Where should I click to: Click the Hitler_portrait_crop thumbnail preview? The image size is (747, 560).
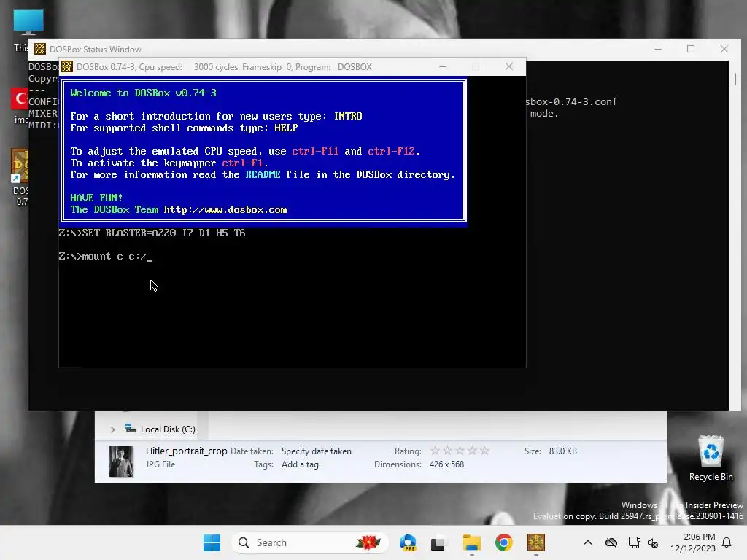coord(121,461)
